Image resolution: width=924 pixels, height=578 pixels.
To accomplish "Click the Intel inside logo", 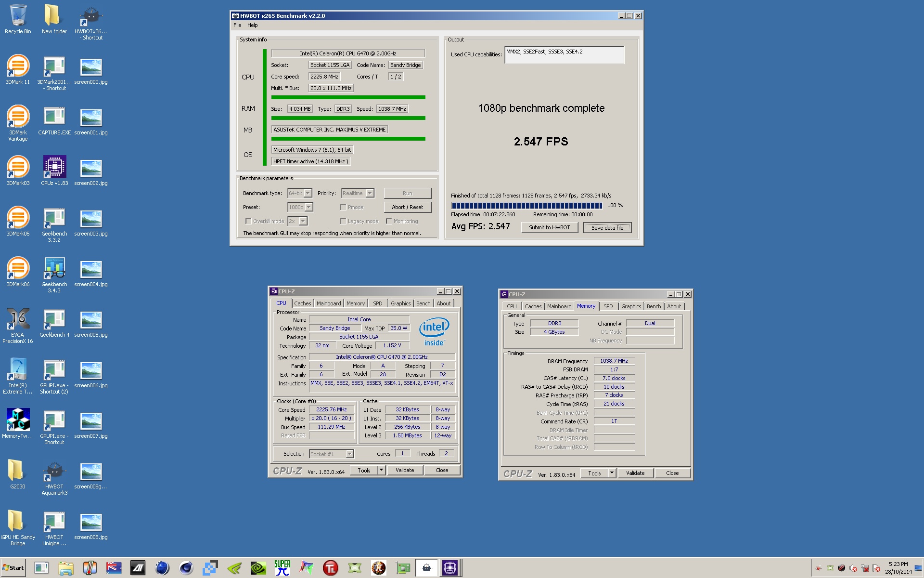I will click(x=434, y=331).
